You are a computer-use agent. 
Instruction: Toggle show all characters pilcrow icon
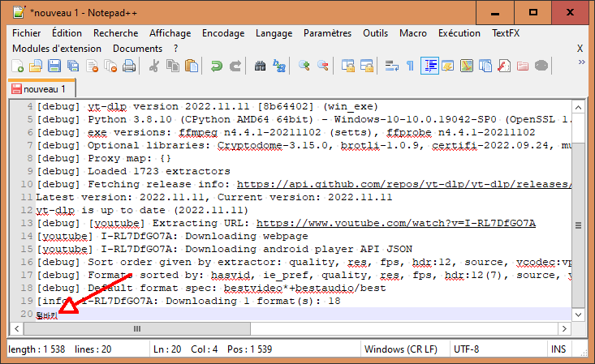(x=410, y=66)
